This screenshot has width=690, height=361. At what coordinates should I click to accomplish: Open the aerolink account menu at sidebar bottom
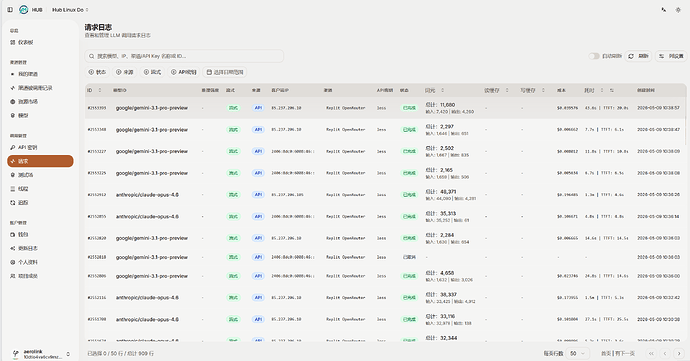(40, 354)
